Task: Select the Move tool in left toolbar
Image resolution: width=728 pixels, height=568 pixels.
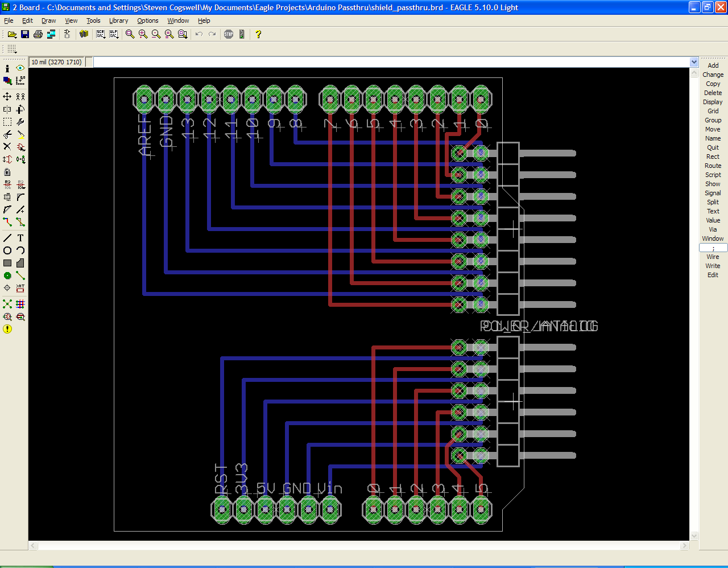Action: coord(7,97)
